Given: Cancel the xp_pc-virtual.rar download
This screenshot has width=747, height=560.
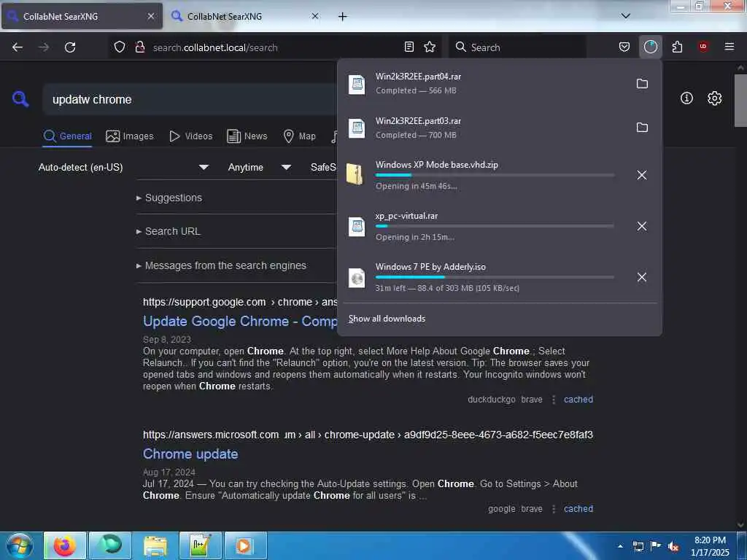Looking at the screenshot, I should 642,226.
